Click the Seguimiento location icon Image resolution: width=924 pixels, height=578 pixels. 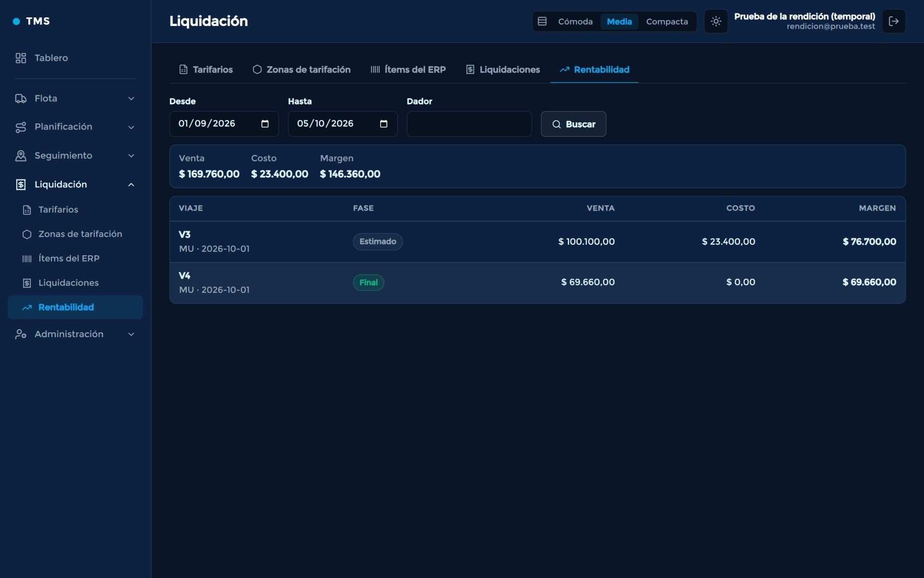21,156
